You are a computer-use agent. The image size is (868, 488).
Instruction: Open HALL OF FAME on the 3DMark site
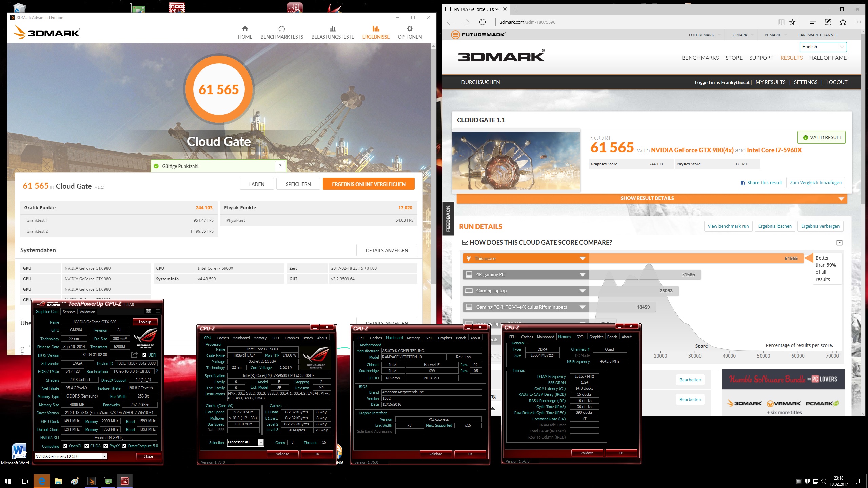(828, 58)
